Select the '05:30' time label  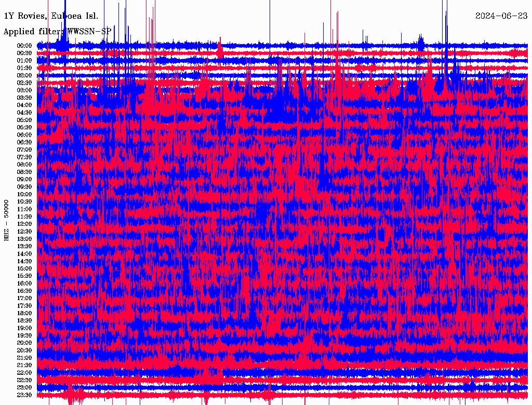(x=24, y=128)
